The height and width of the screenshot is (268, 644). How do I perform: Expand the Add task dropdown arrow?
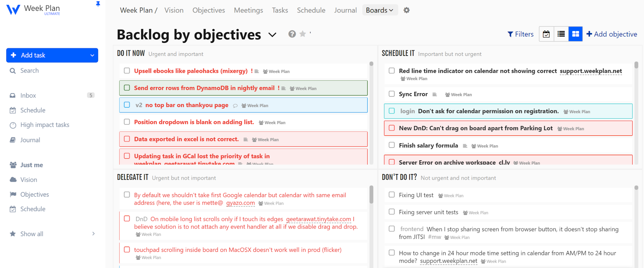tap(92, 55)
